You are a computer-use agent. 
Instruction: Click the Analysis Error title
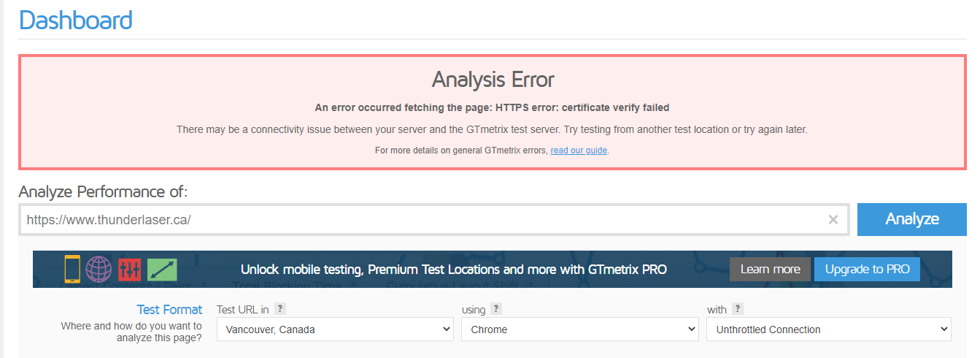493,79
